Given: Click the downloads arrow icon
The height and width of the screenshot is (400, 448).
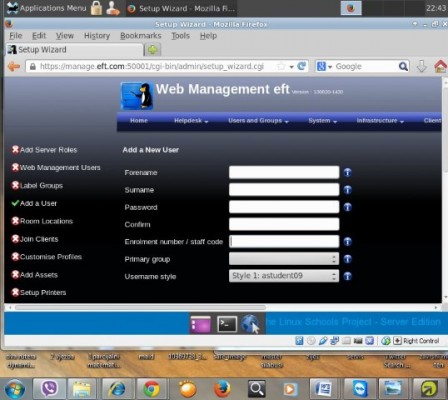Looking at the screenshot, I should pyautogui.click(x=422, y=66).
